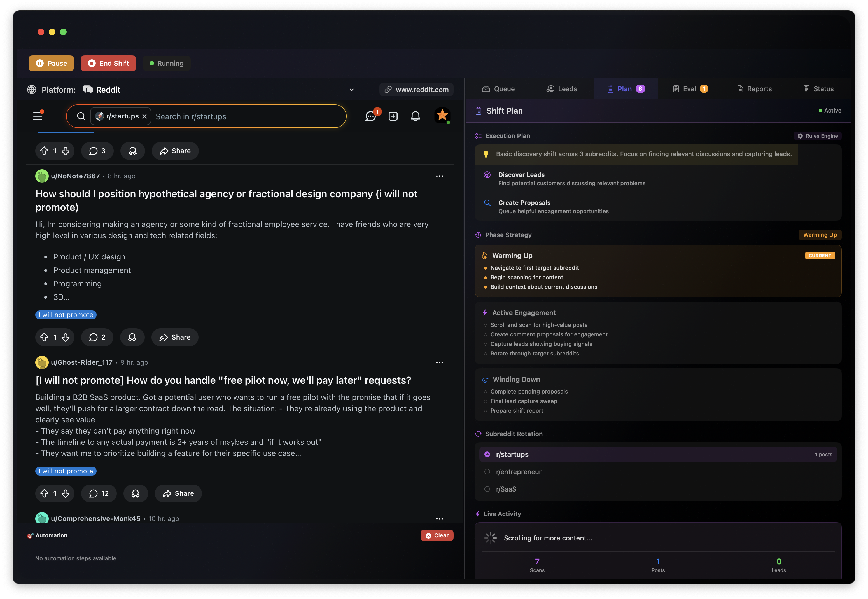This screenshot has width=868, height=599.
Task: Remove the r/startups search filter chip
Action: [x=145, y=116]
